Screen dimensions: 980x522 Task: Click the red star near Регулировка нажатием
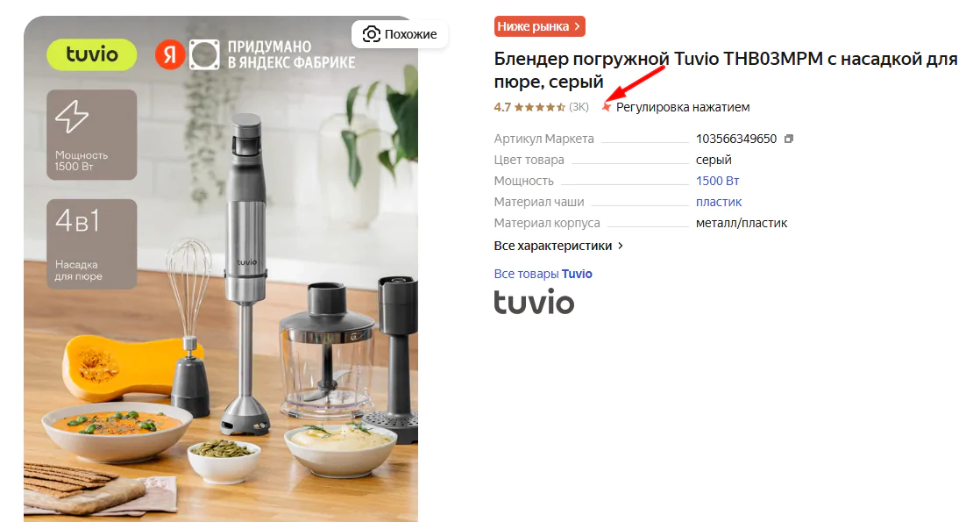(606, 107)
